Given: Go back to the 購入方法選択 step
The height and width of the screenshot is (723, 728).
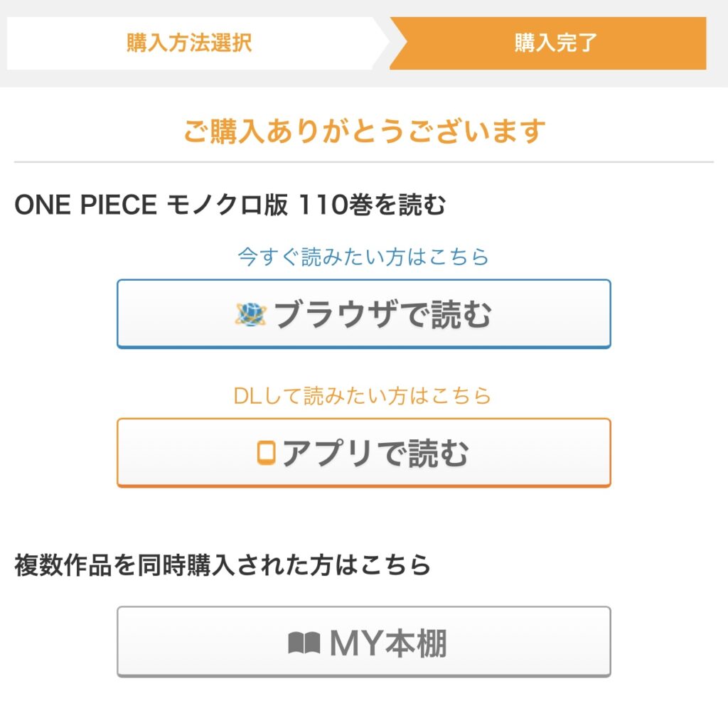Looking at the screenshot, I should tap(189, 43).
